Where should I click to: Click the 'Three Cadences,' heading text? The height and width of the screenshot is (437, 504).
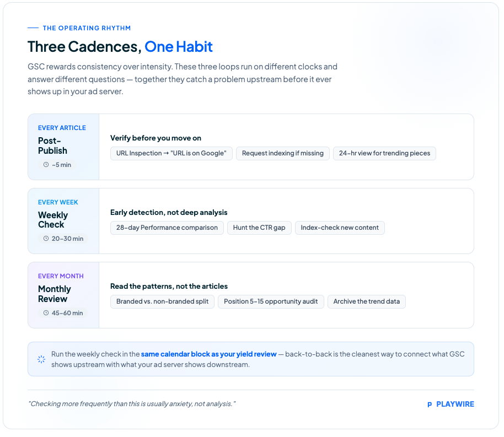(x=84, y=47)
